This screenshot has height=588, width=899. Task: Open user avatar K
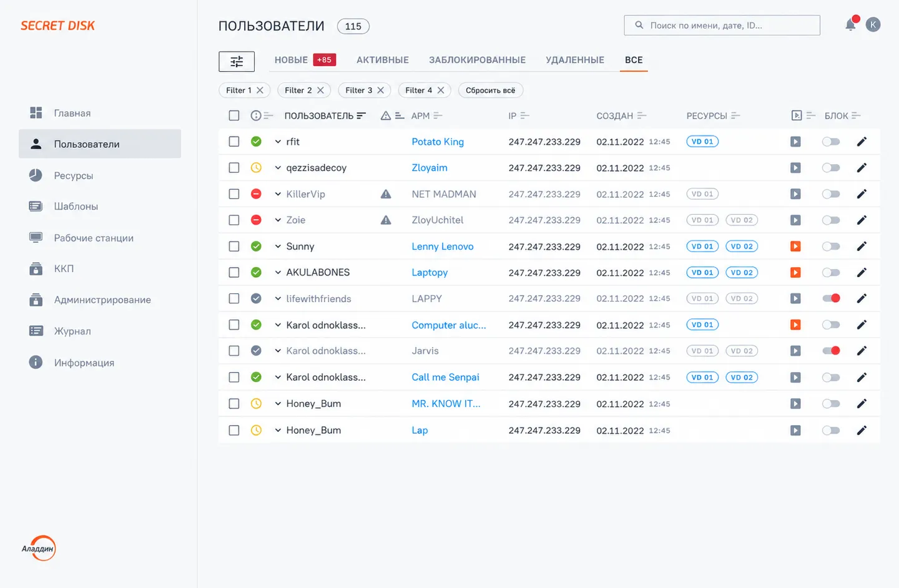(x=873, y=25)
